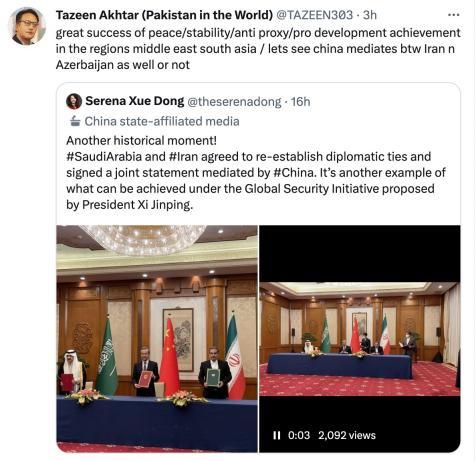
Task: Click the Serena Xue Dong name
Action: pyautogui.click(x=135, y=101)
